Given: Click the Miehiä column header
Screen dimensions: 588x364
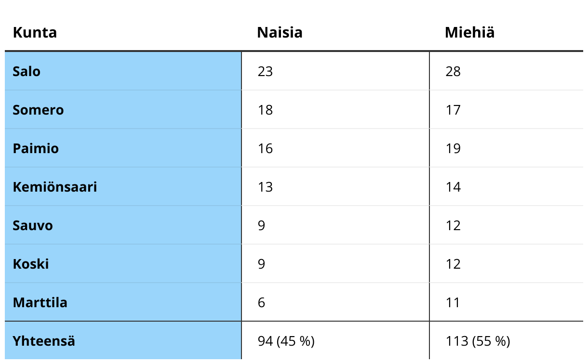Looking at the screenshot, I should coord(469,32).
